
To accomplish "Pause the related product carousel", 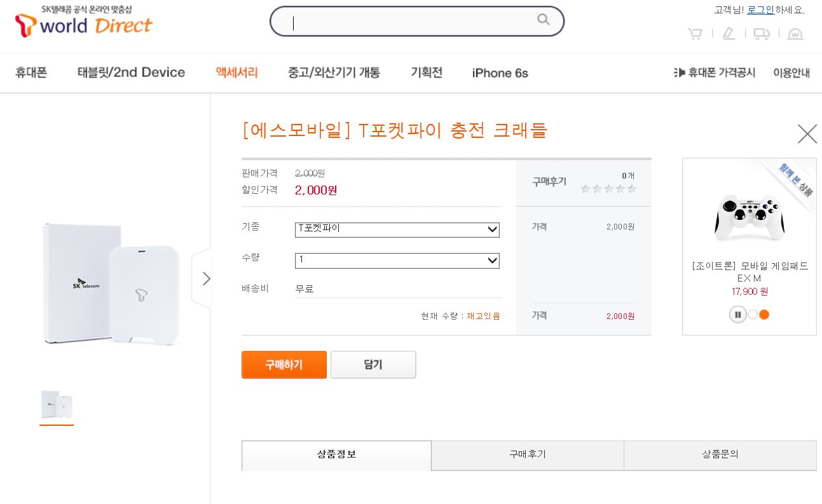I will [737, 315].
